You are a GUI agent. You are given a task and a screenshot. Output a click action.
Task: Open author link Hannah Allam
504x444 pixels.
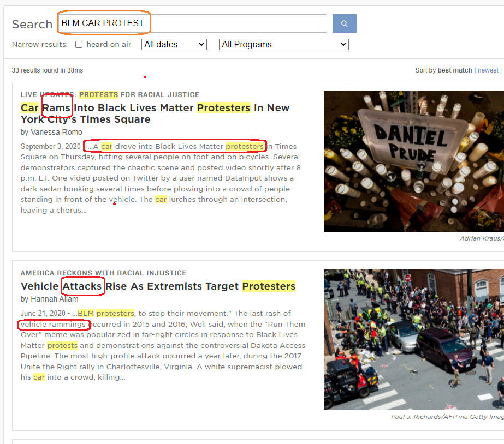coord(54,299)
